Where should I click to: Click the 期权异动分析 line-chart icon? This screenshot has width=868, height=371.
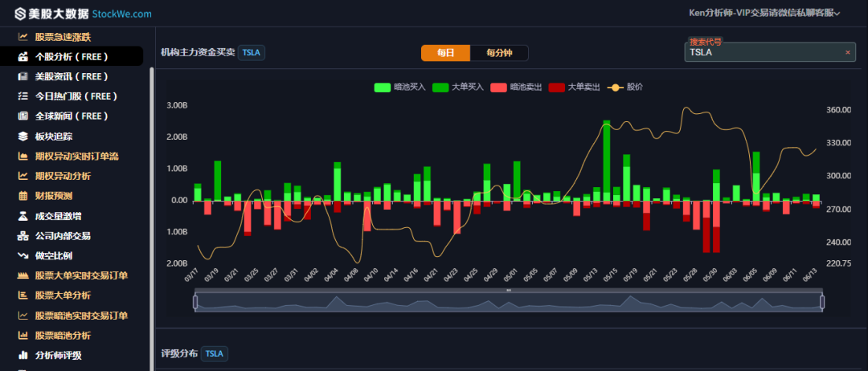[x=23, y=176]
